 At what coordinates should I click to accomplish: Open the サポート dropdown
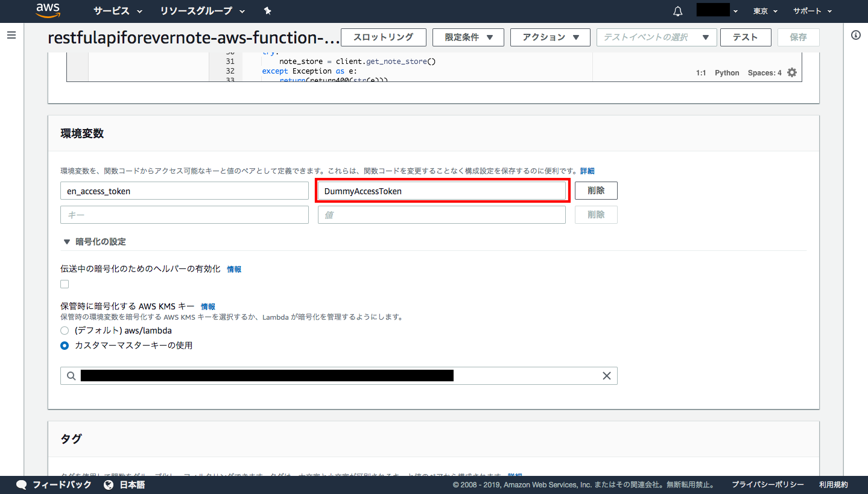coord(813,11)
